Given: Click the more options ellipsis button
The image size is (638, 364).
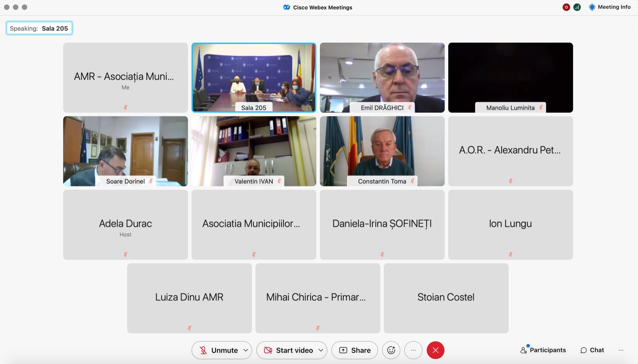Looking at the screenshot, I should click(x=413, y=350).
